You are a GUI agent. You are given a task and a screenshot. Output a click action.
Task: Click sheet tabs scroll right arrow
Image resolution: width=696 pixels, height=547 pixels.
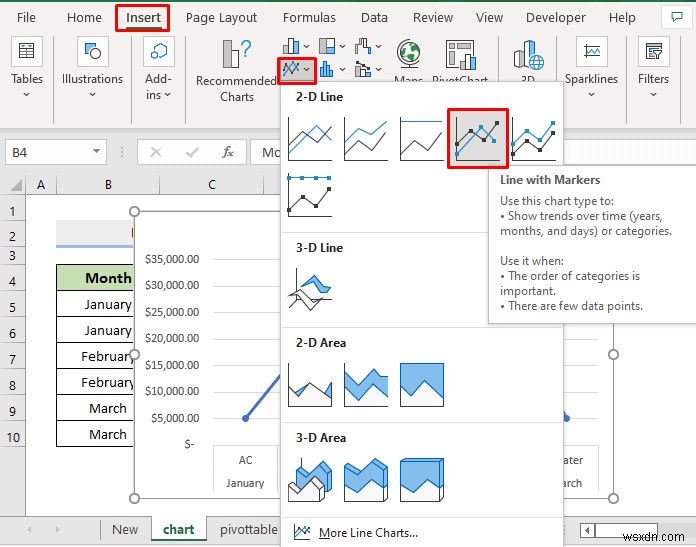point(58,529)
